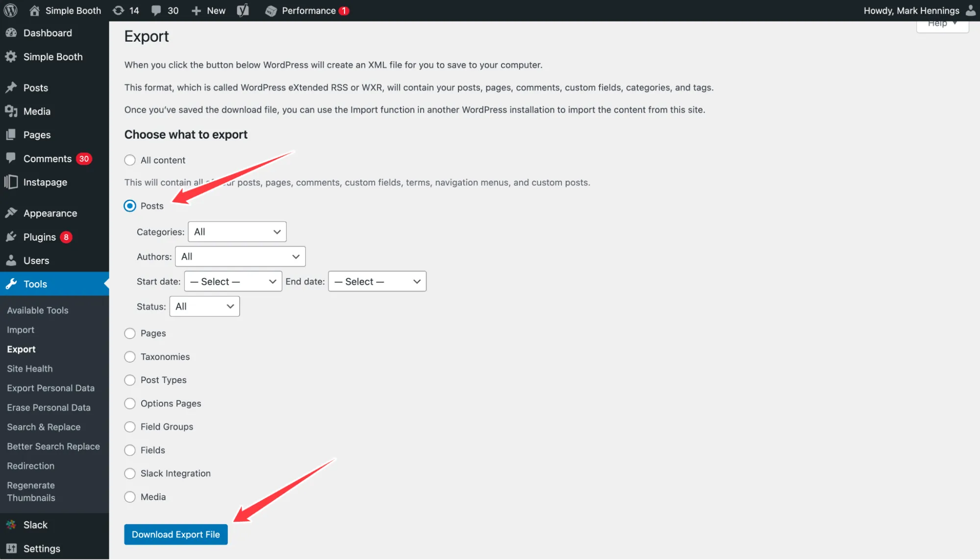This screenshot has height=560, width=980.
Task: Open the Simple Booth site home icon
Action: (34, 10)
